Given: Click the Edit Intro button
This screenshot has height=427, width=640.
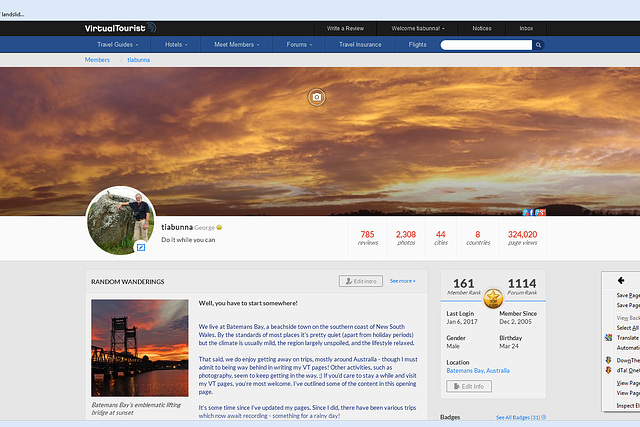Looking at the screenshot, I should click(x=361, y=281).
